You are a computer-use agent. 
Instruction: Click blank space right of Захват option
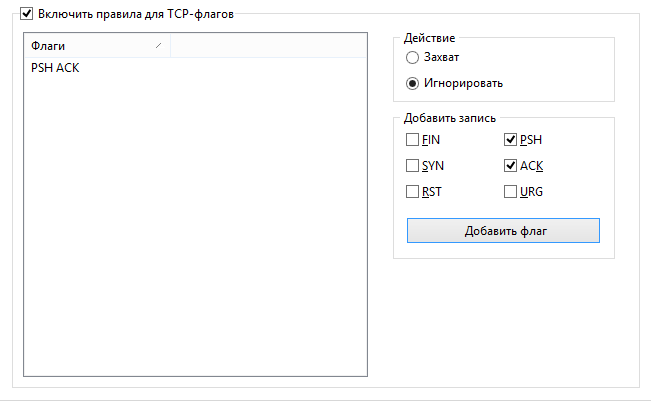[x=540, y=59]
